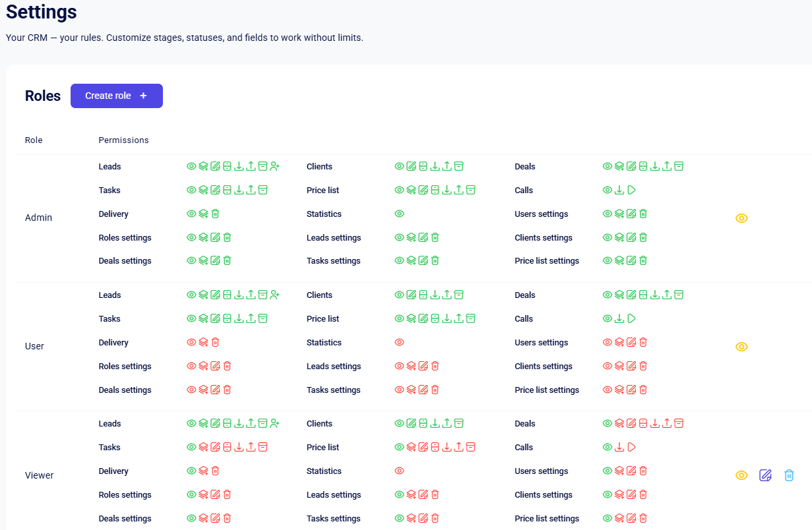This screenshot has width=812, height=530.
Task: Click the Role column header
Action: 34,140
